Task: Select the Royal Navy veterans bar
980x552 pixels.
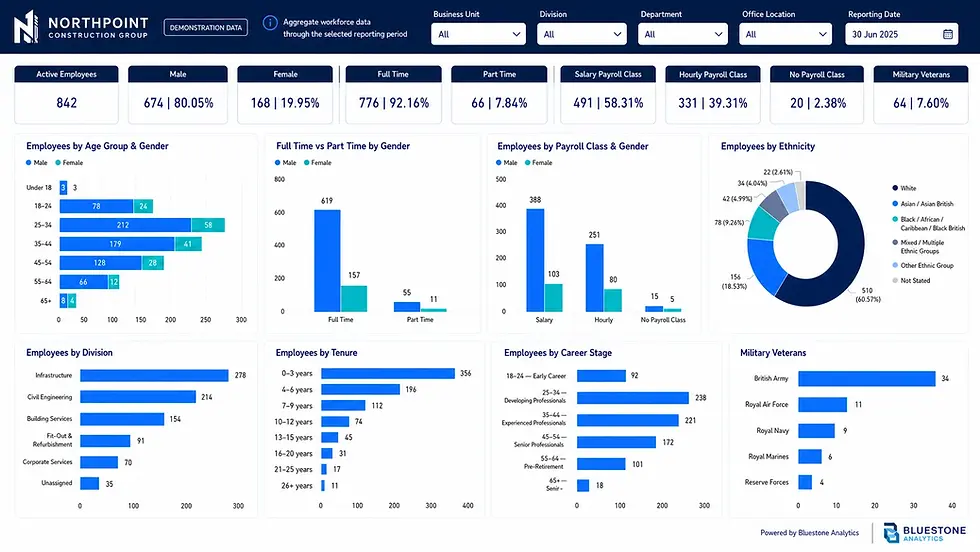Action: 817,431
